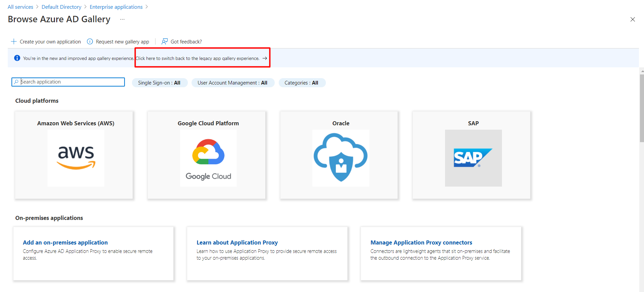Screen dimensions: 644x292
Task: Click the On-premises applications section heading
Action: click(49, 218)
